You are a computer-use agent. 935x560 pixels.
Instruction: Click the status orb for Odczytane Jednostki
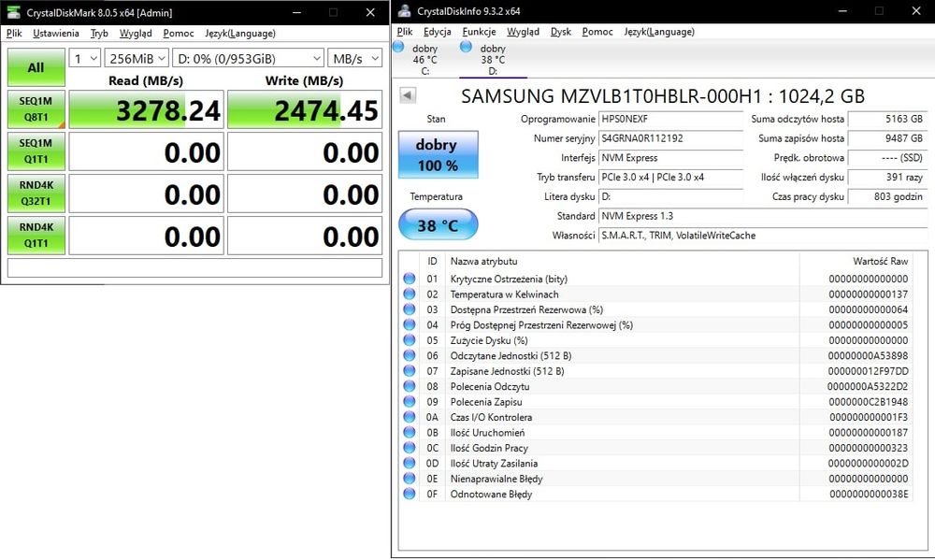tap(410, 355)
